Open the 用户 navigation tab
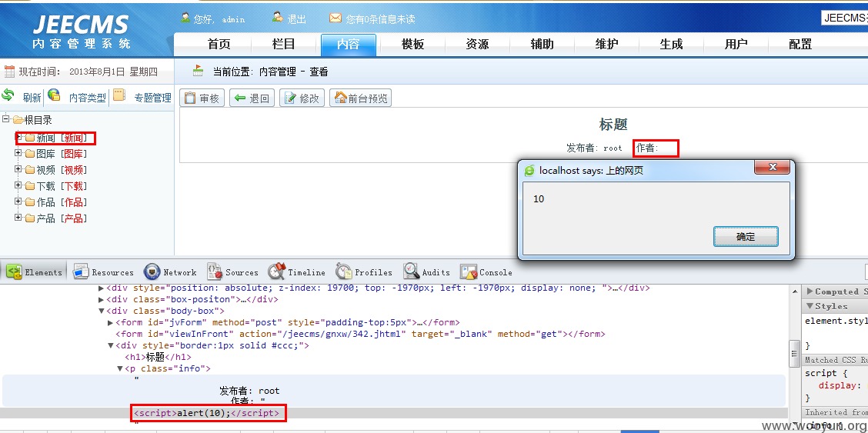This screenshot has height=433, width=868. tap(736, 45)
